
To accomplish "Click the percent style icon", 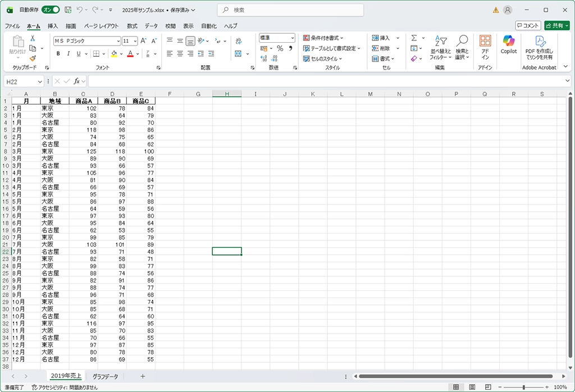I will pyautogui.click(x=280, y=49).
